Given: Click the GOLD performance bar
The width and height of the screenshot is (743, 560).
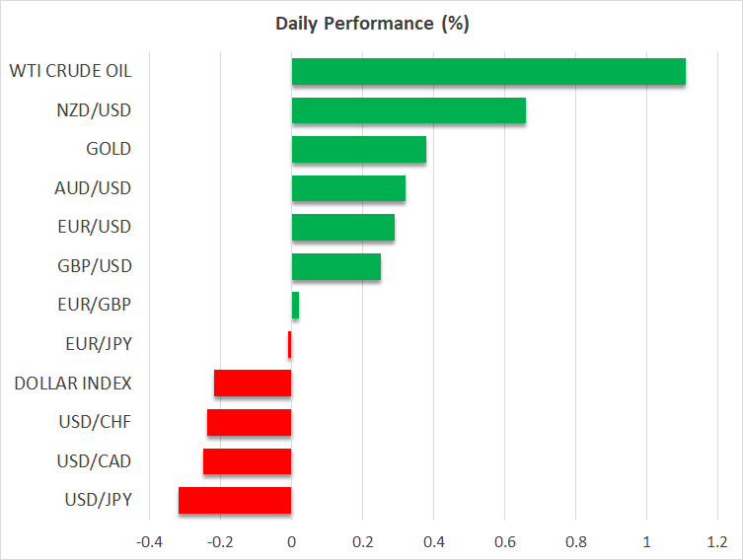Looking at the screenshot, I should [358, 150].
